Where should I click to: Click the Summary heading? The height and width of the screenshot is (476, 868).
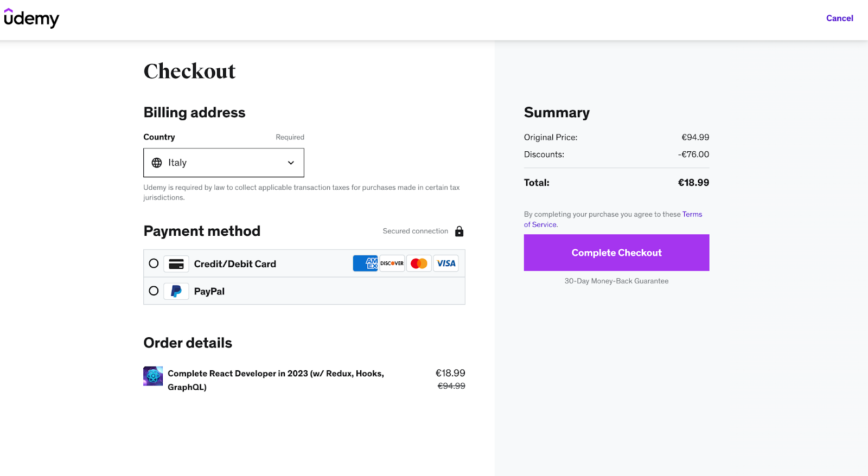coord(557,112)
